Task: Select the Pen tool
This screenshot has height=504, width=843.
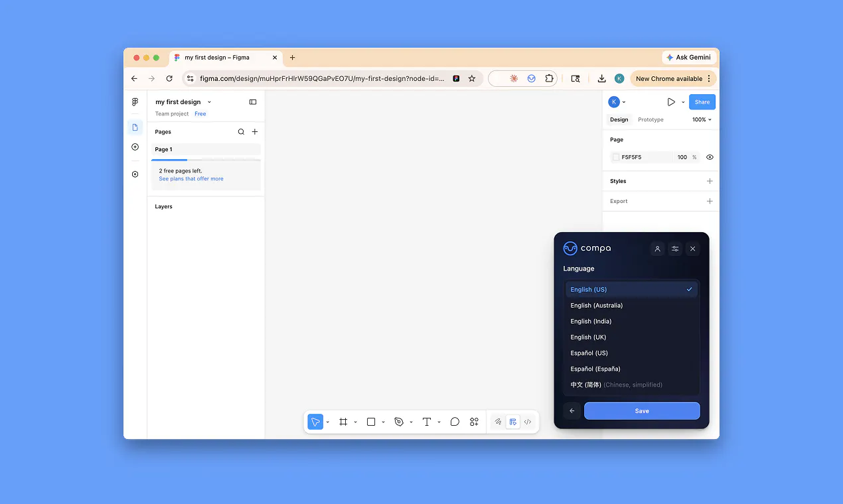Action: (399, 422)
